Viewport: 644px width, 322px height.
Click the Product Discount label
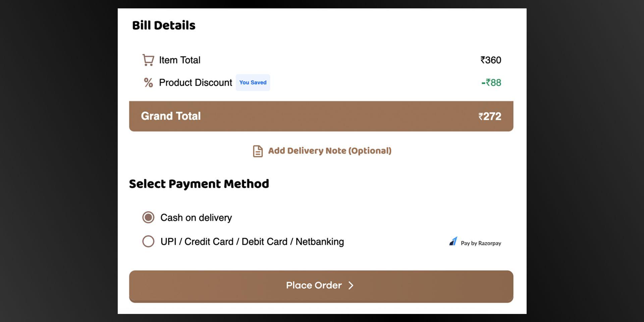(195, 83)
